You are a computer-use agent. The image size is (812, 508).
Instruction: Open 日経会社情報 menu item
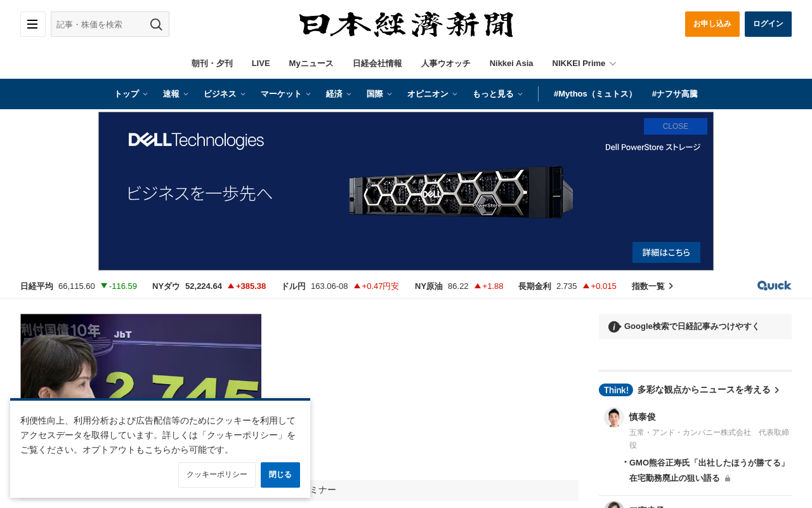[x=377, y=63]
